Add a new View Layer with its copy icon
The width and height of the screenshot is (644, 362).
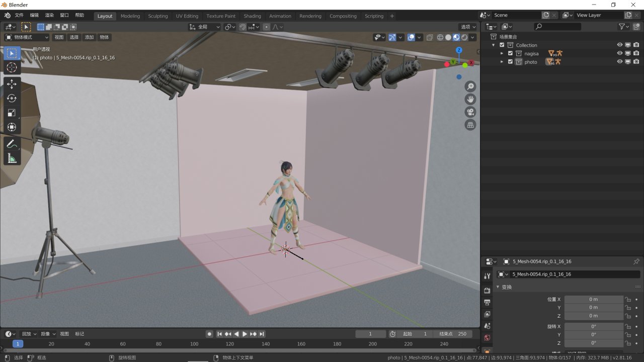click(x=628, y=16)
